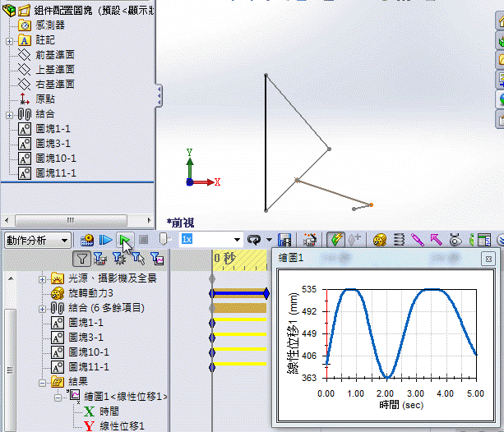
Task: Click the Calculate motion study icon
Action: point(87,240)
